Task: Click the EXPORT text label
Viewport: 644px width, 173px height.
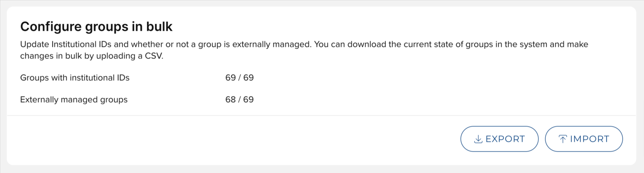Action: tap(505, 139)
